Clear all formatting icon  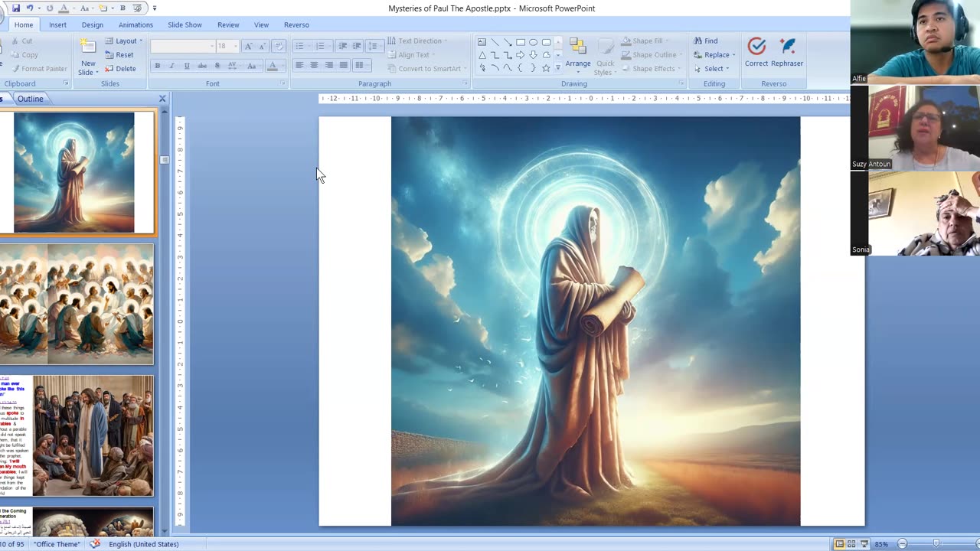point(279,47)
